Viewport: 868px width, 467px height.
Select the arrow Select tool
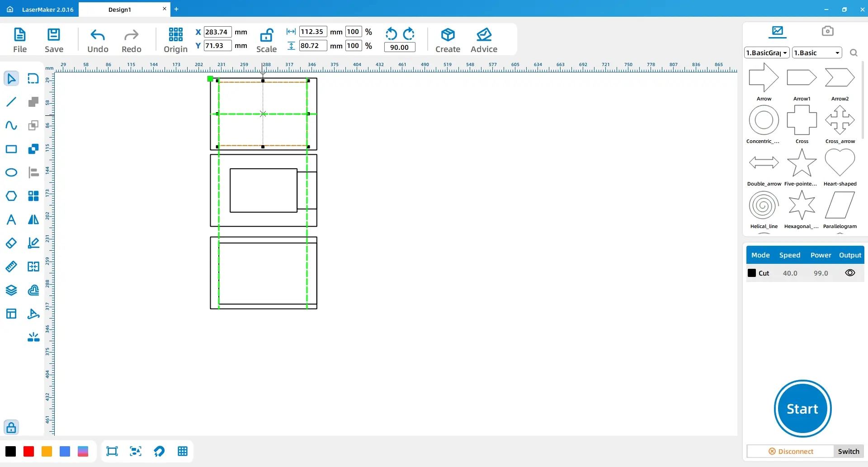click(11, 78)
